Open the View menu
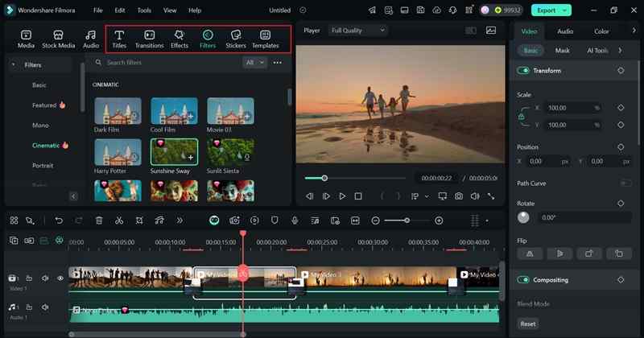This screenshot has width=644, height=338. (170, 10)
